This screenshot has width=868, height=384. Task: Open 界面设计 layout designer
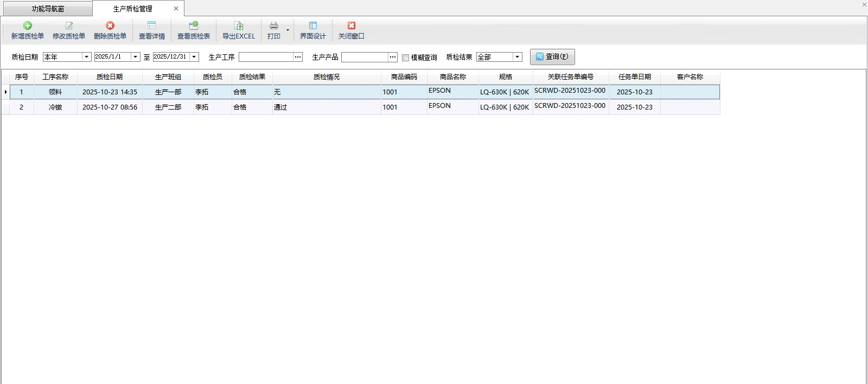(x=313, y=30)
